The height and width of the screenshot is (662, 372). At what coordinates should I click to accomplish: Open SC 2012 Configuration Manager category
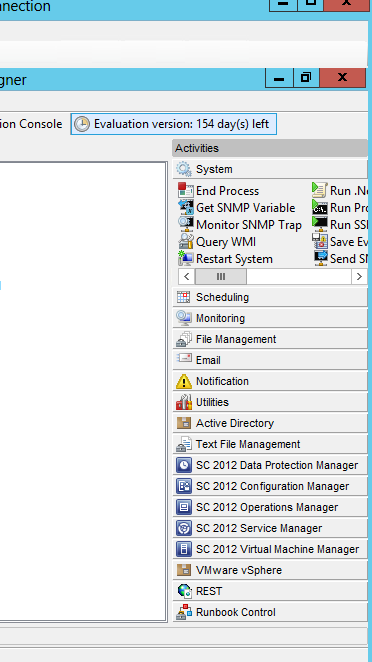point(270,486)
